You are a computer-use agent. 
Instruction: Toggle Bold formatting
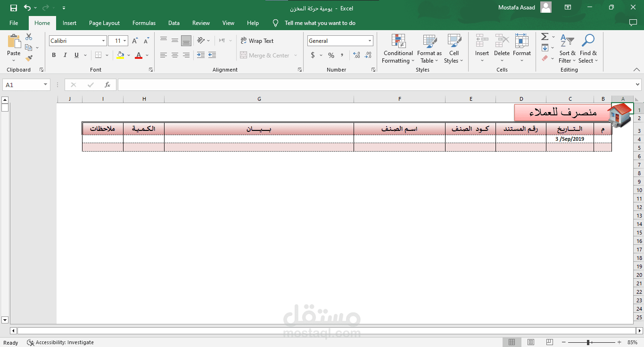point(54,55)
